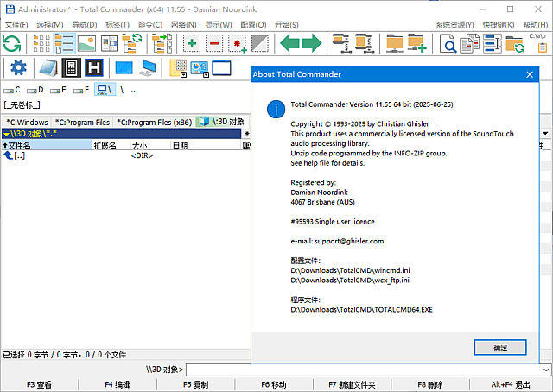
Task: Close the About Total Commander dialog
Action: (x=530, y=74)
